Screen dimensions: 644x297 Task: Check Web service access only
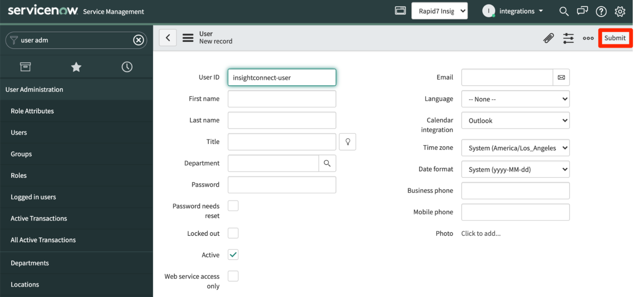(233, 276)
